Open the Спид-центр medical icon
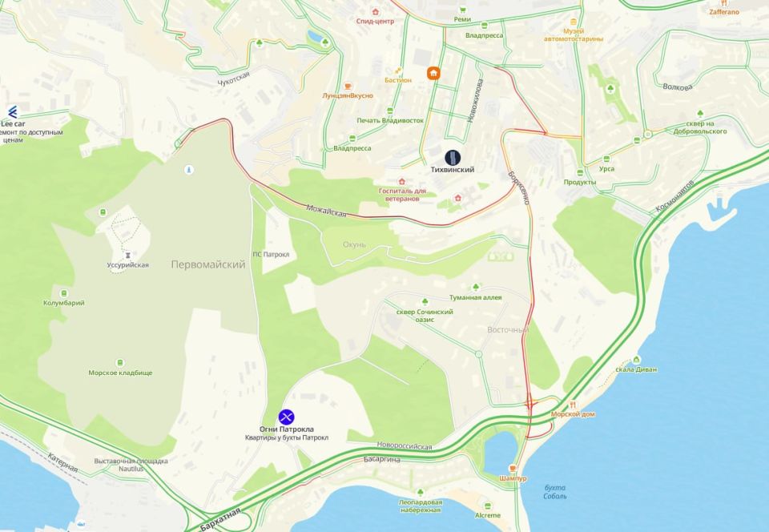This screenshot has width=769, height=532. [x=376, y=12]
